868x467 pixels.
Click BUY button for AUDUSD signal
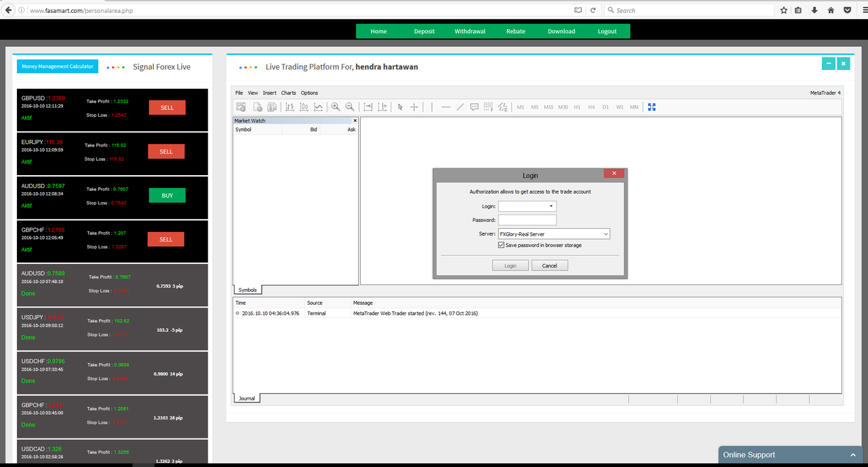167,195
